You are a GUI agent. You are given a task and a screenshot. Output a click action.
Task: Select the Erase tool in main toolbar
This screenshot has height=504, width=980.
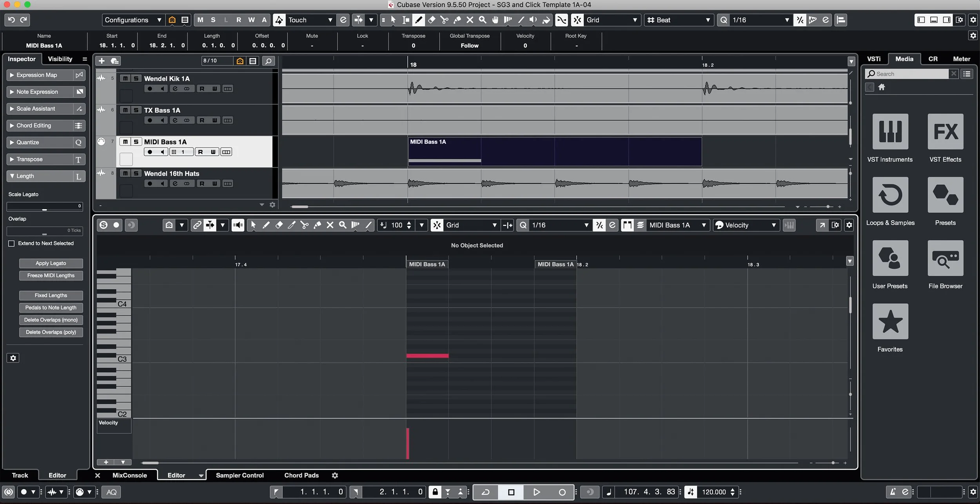pyautogui.click(x=432, y=20)
